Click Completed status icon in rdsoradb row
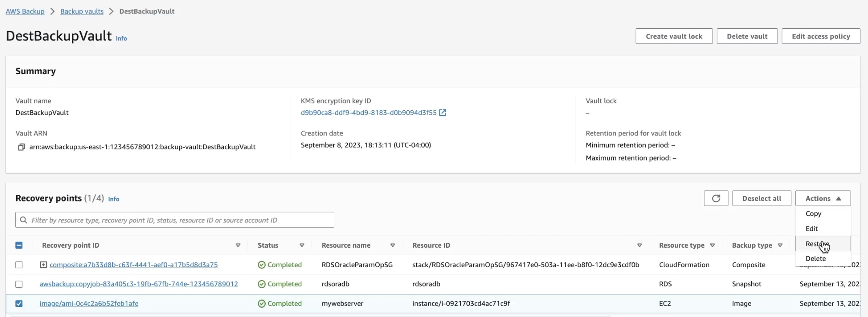The image size is (868, 317). [262, 284]
